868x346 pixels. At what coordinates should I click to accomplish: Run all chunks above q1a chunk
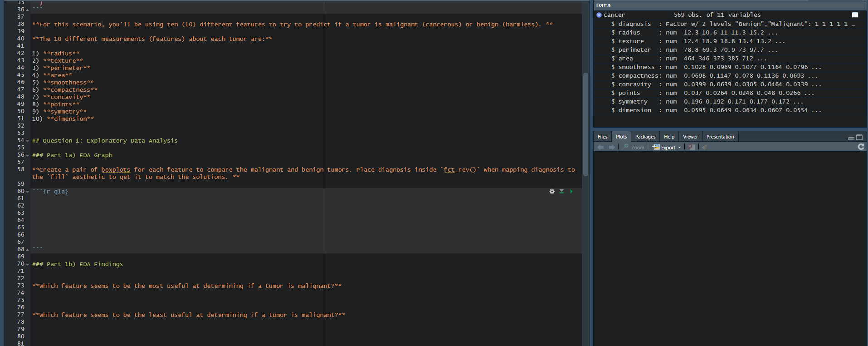point(561,192)
